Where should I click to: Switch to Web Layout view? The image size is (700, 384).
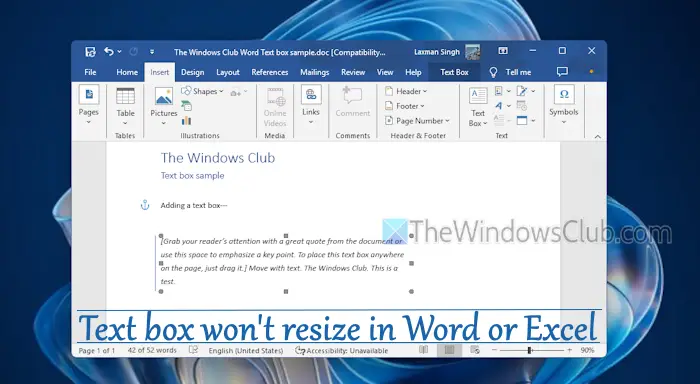coord(475,350)
